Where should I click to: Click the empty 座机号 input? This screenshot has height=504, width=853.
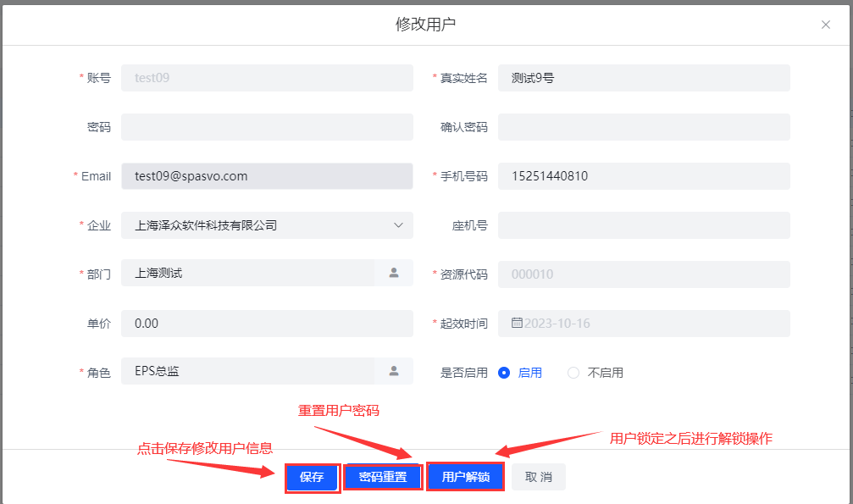coord(644,225)
